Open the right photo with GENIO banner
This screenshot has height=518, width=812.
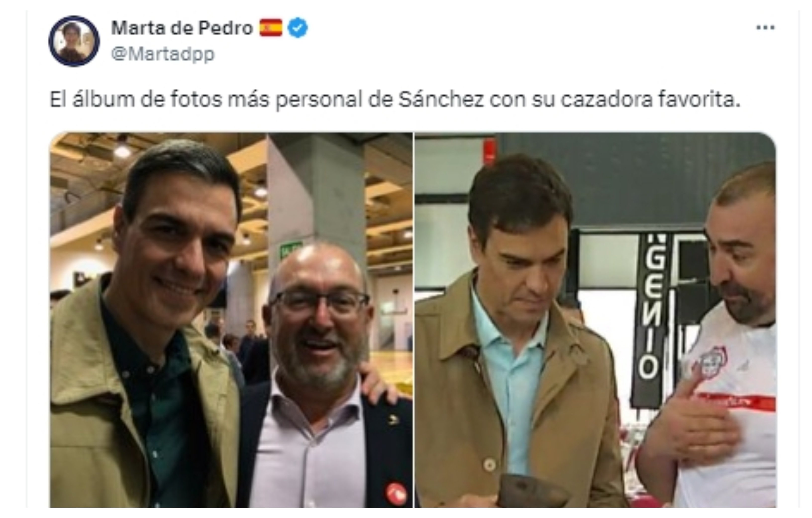click(595, 320)
